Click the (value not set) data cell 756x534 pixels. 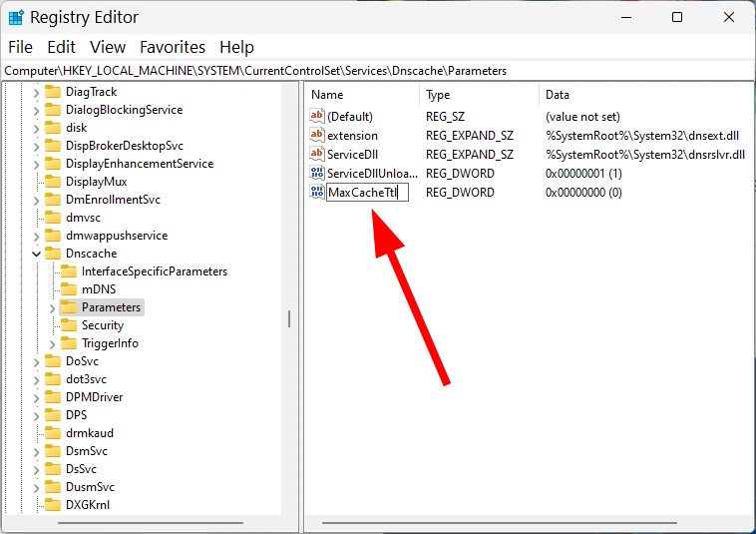click(582, 117)
